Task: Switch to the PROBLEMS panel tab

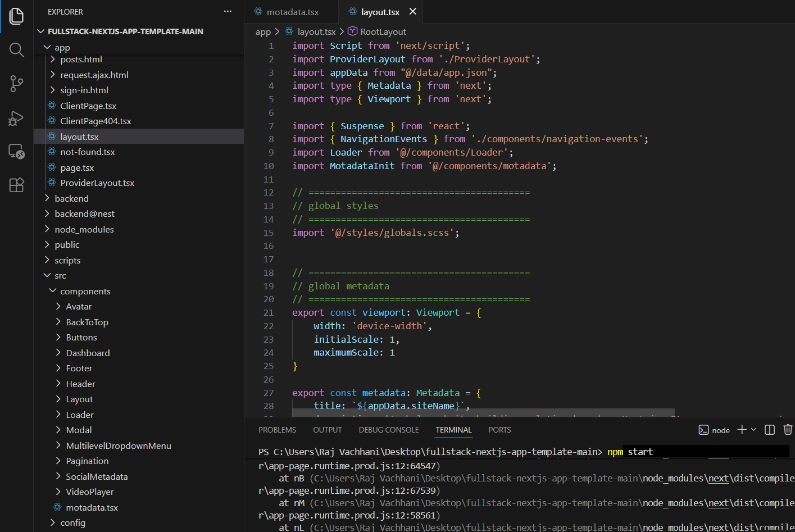Action: coord(277,430)
